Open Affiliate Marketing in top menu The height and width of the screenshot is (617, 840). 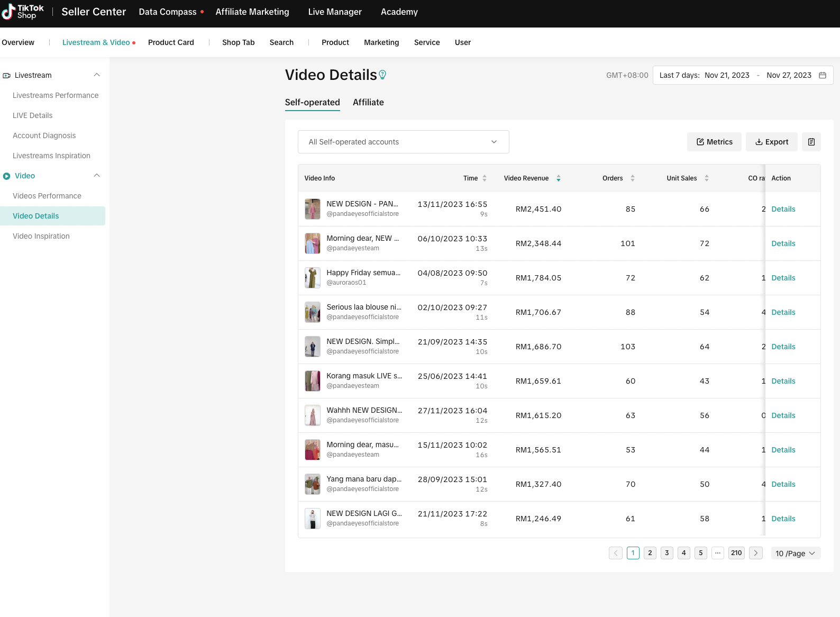coord(252,12)
